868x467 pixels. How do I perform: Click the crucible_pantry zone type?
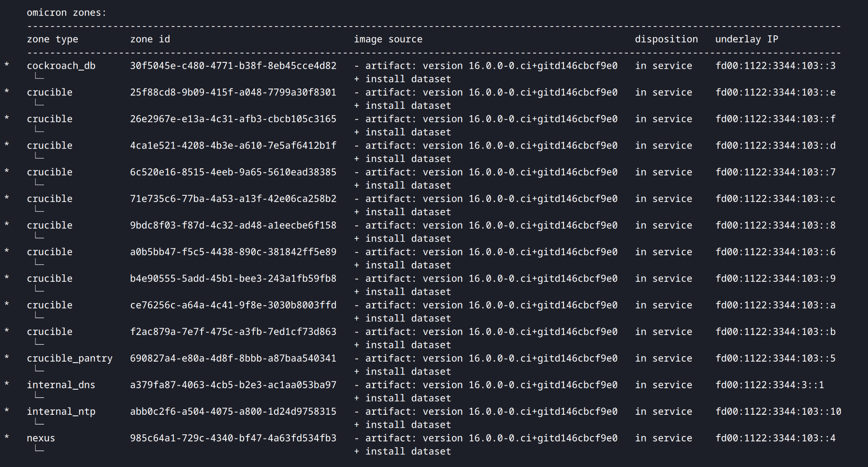pos(70,358)
